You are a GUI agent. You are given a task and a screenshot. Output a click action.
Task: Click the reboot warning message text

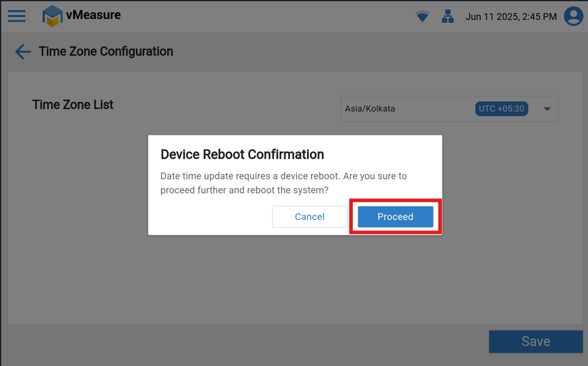[283, 183]
